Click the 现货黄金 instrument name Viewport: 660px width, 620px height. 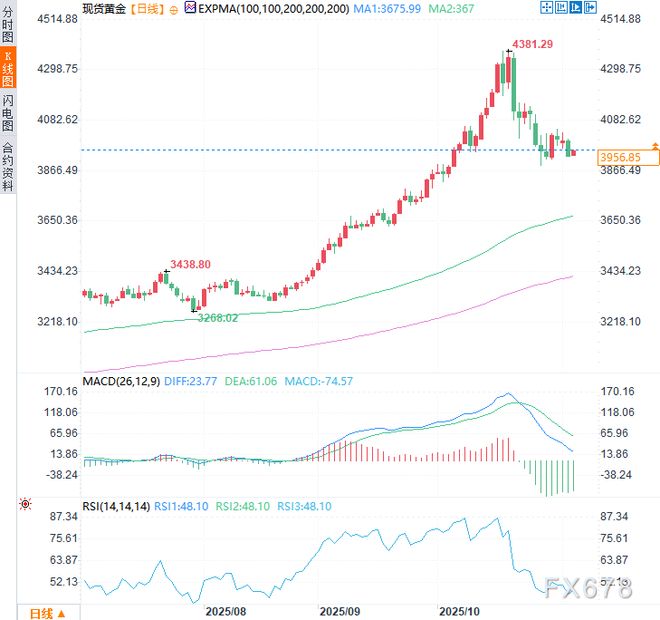(103, 8)
